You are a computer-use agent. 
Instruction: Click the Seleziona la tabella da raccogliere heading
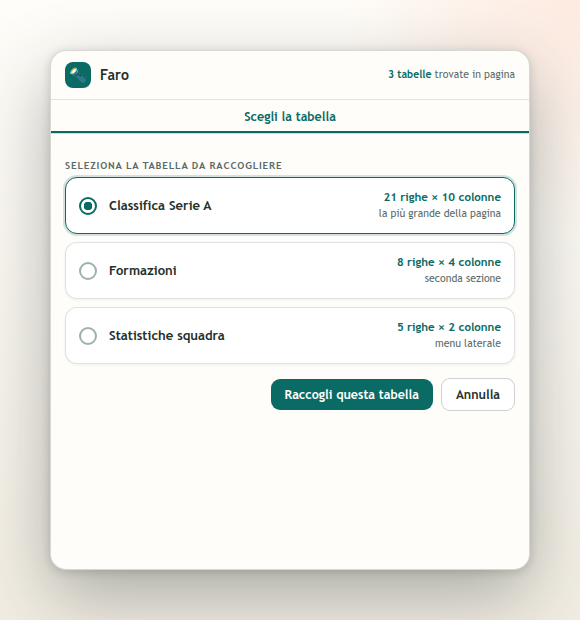(x=174, y=166)
